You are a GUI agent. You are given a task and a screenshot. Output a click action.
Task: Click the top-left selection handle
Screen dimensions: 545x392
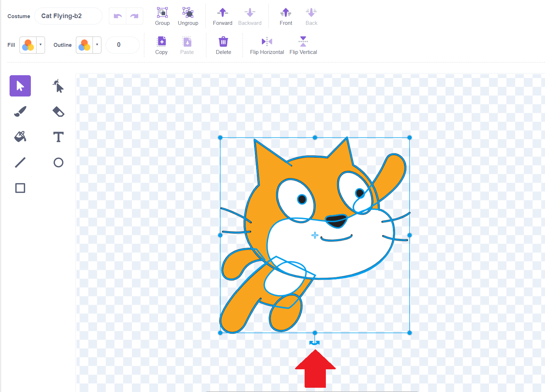(220, 138)
